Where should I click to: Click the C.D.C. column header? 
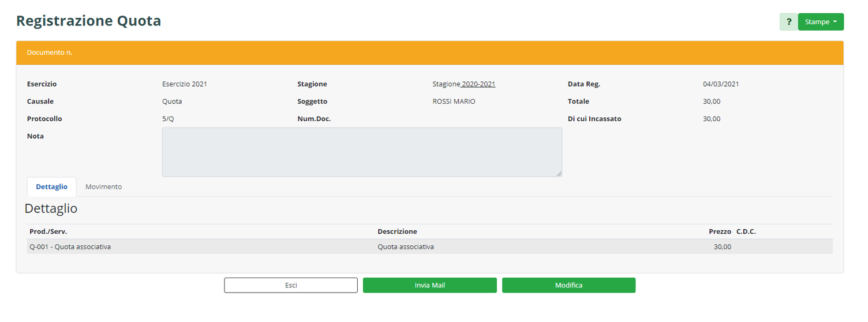(746, 231)
